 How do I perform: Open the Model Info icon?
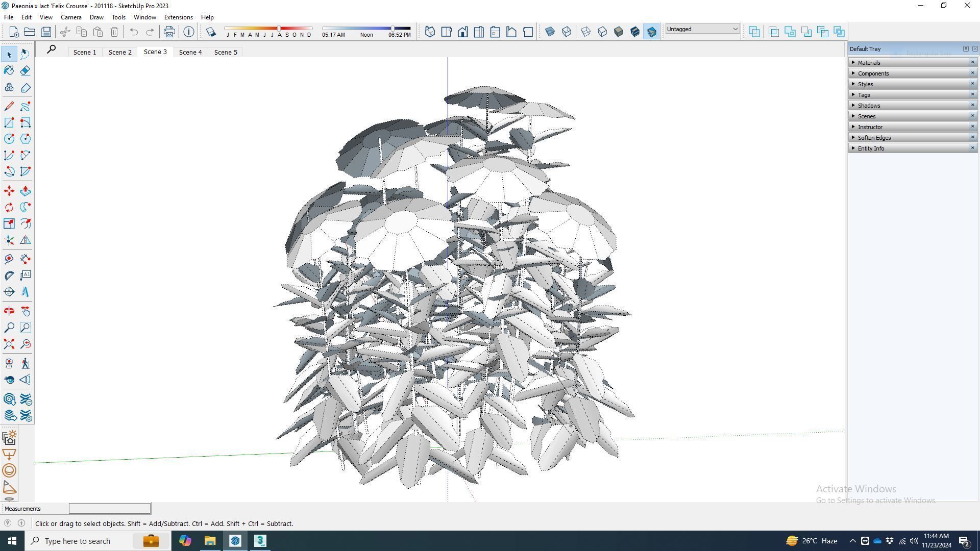click(x=189, y=32)
